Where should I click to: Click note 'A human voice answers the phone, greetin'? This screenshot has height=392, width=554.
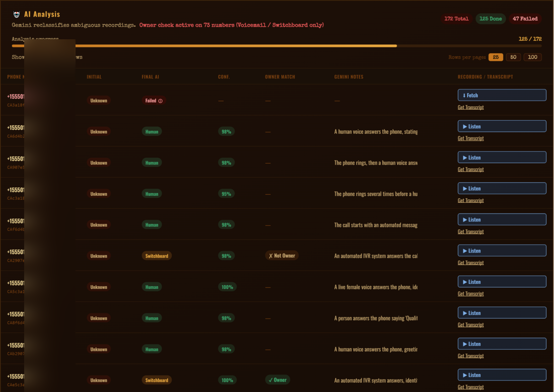pyautogui.click(x=376, y=349)
